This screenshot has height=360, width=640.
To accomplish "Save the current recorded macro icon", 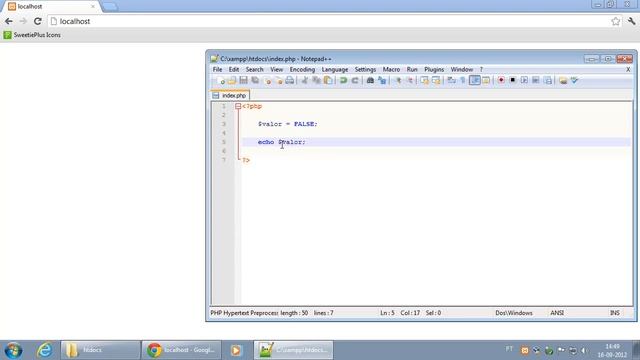I will (x=548, y=80).
